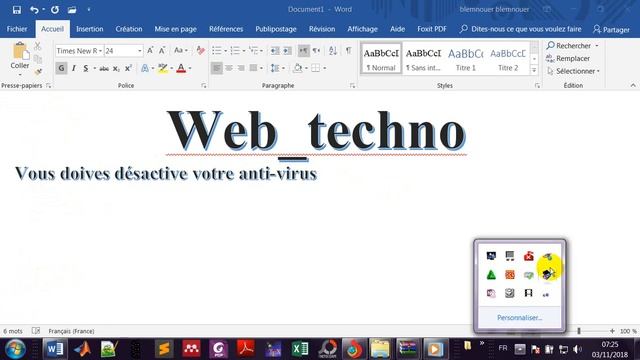
Task: Open the numbered list icon
Action: (235, 51)
